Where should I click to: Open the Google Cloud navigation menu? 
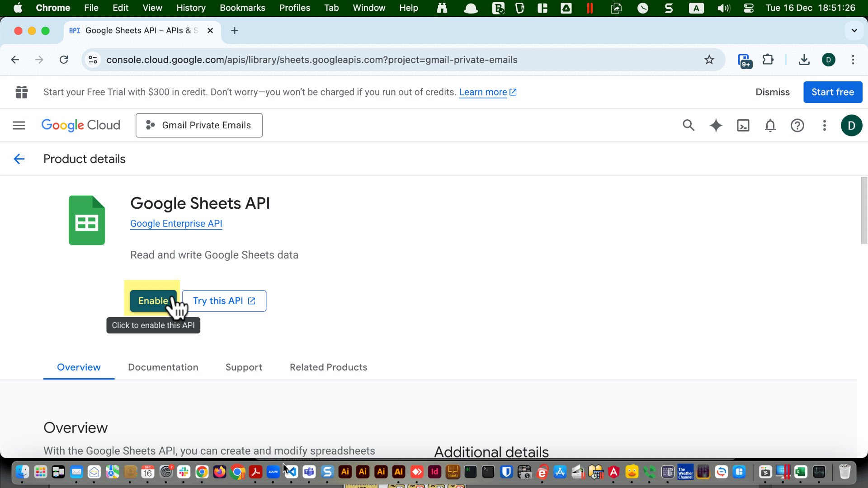tap(19, 125)
